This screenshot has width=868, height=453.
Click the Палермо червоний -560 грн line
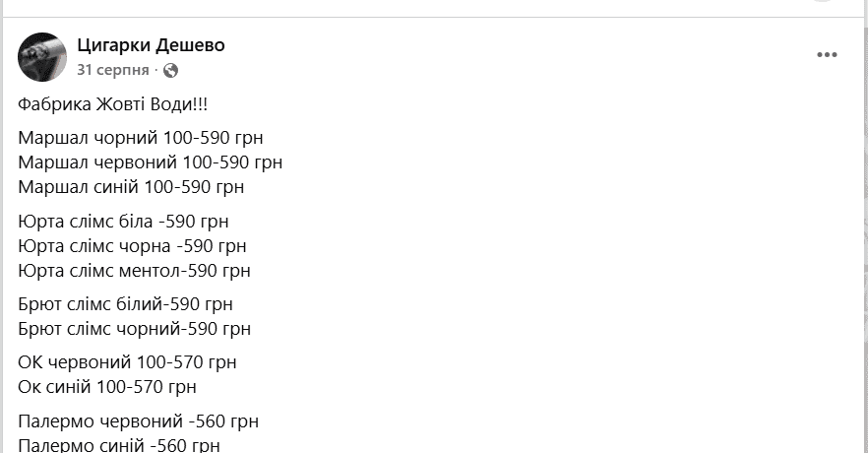coord(138,421)
